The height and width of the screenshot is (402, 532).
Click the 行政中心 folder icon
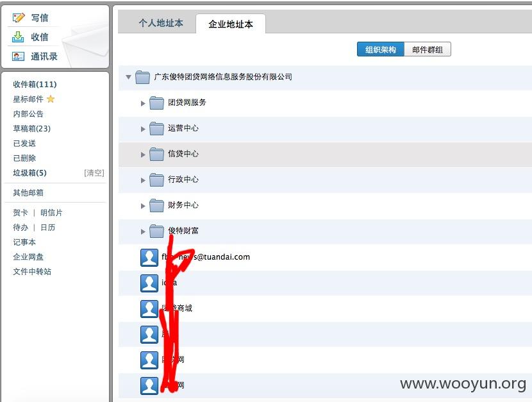[156, 180]
